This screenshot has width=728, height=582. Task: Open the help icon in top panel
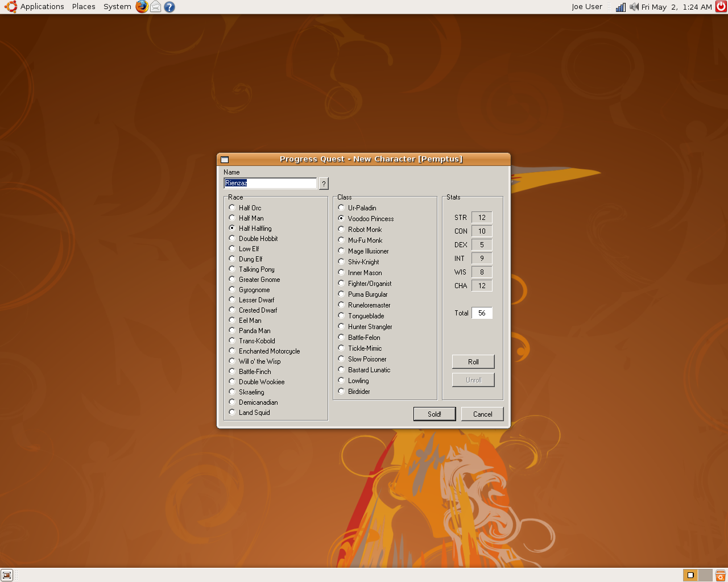[169, 7]
